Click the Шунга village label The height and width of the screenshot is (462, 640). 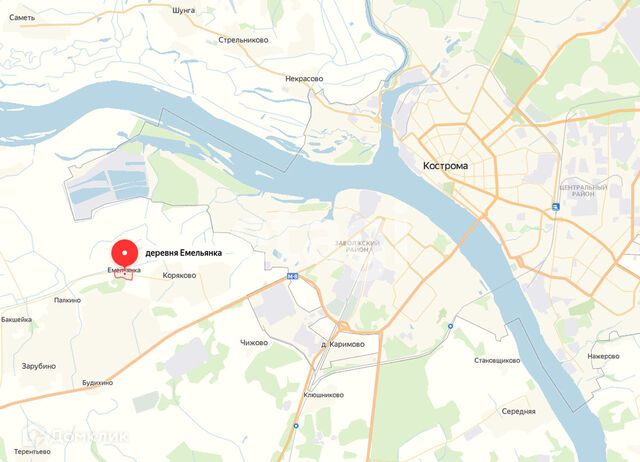coord(184,11)
